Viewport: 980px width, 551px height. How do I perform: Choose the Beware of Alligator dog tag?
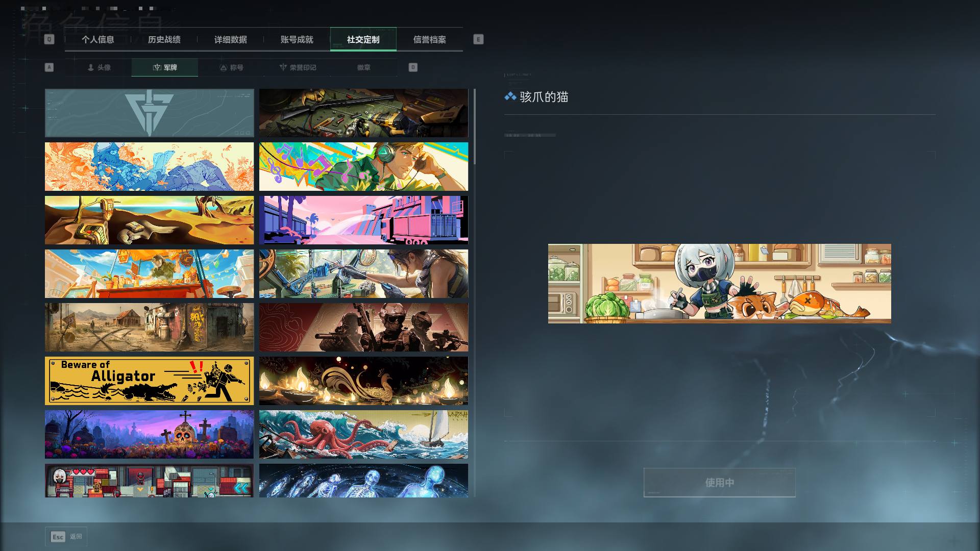click(149, 381)
